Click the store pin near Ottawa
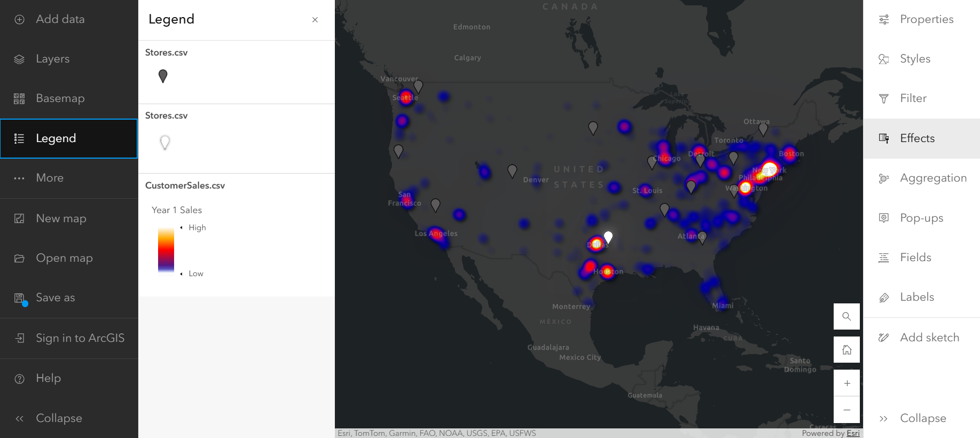The width and height of the screenshot is (980, 438). [763, 129]
